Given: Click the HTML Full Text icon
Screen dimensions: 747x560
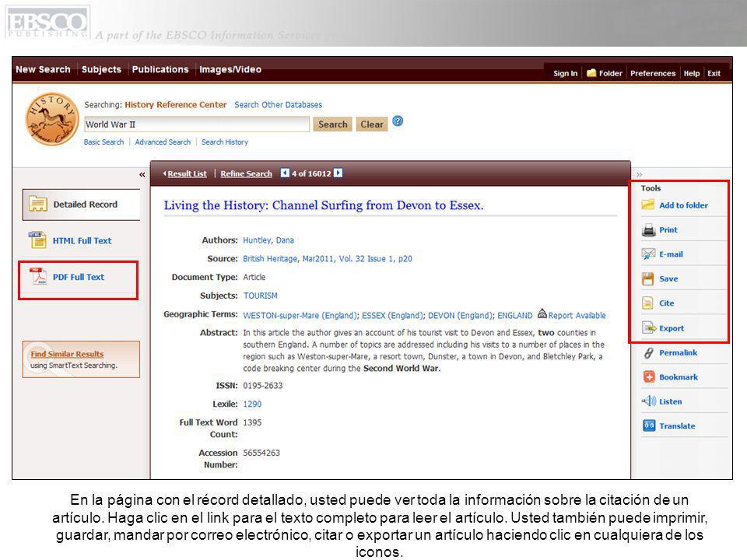Looking at the screenshot, I should [37, 240].
